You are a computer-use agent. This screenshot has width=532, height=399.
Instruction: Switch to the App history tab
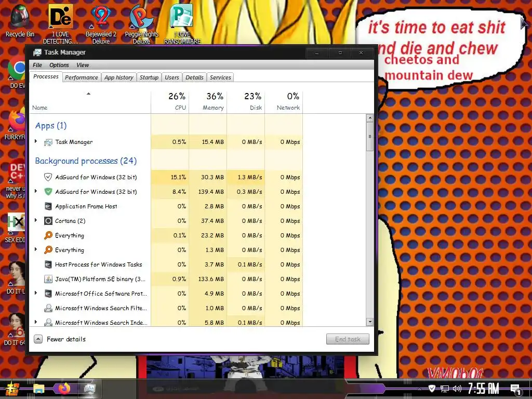119,77
